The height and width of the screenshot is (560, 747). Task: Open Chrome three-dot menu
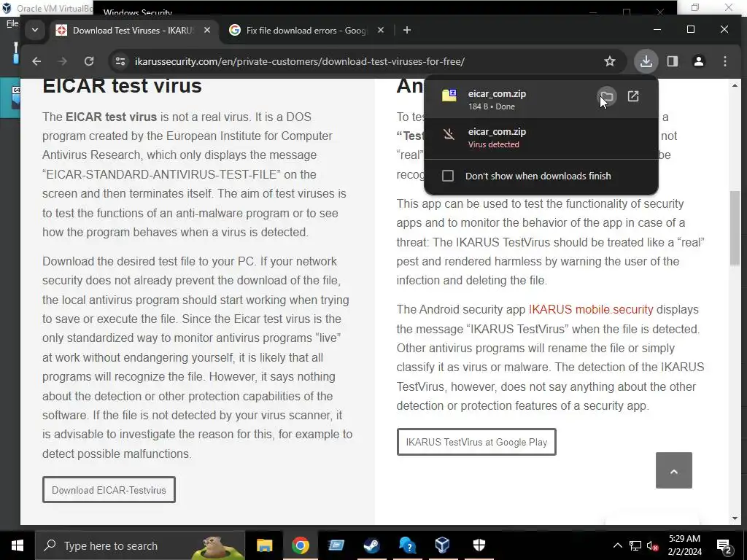[x=725, y=61]
